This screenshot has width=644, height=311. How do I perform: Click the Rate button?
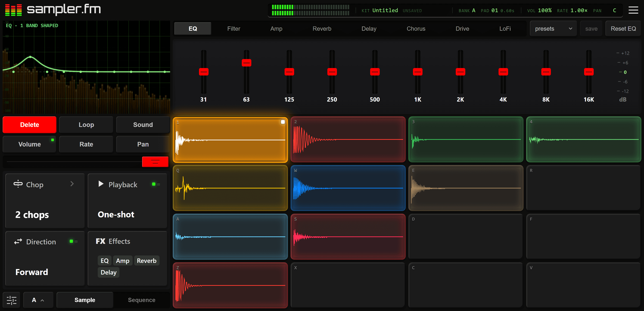pos(86,144)
